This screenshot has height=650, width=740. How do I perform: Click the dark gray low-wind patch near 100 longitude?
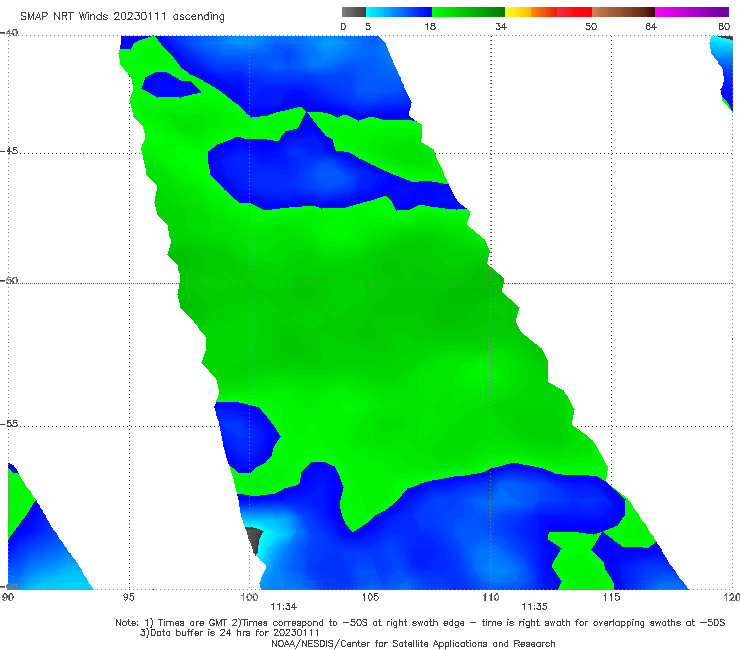254,540
